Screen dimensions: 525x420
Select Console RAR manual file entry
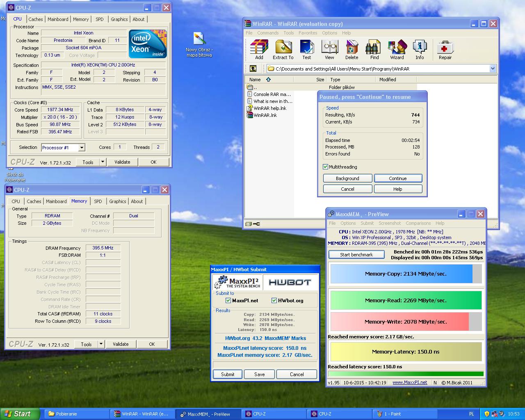click(269, 94)
